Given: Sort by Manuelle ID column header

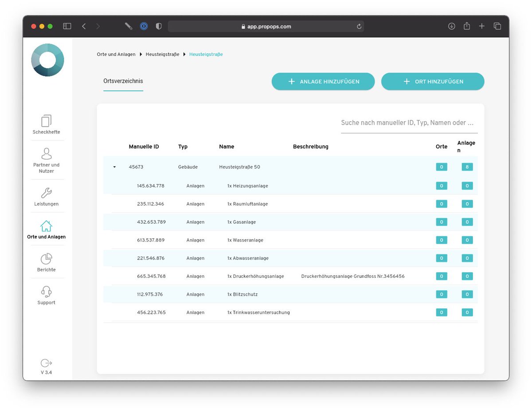Looking at the screenshot, I should 144,146.
